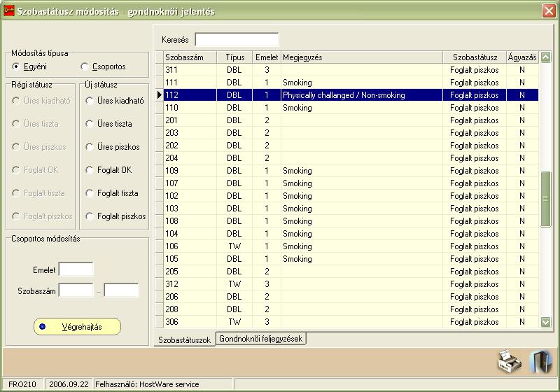Select room 108 row
Viewport: 560px width, 392px height.
tap(351, 221)
